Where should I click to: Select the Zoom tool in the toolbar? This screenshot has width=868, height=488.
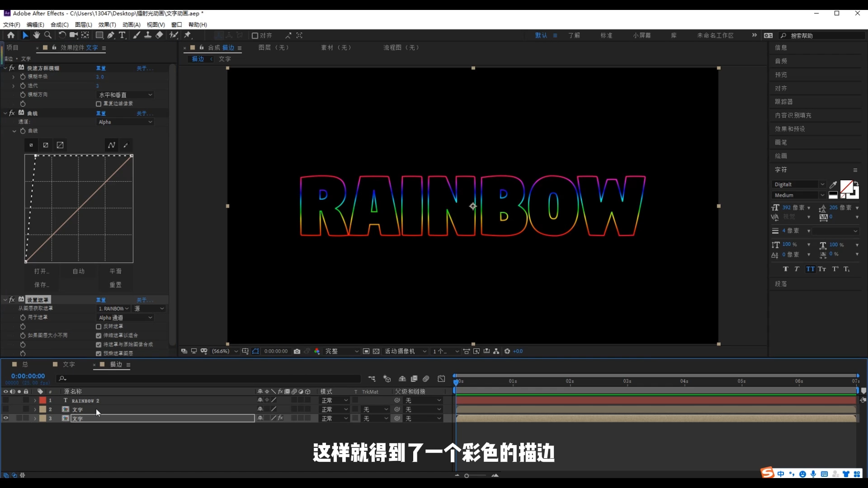[x=47, y=35]
